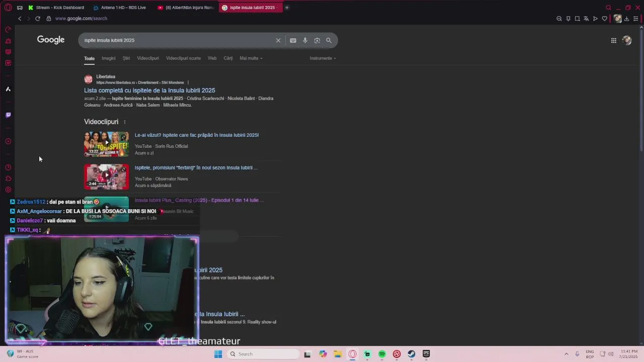Open the Opera player arrow icon
The width and height of the screenshot is (644, 362).
[x=595, y=19]
